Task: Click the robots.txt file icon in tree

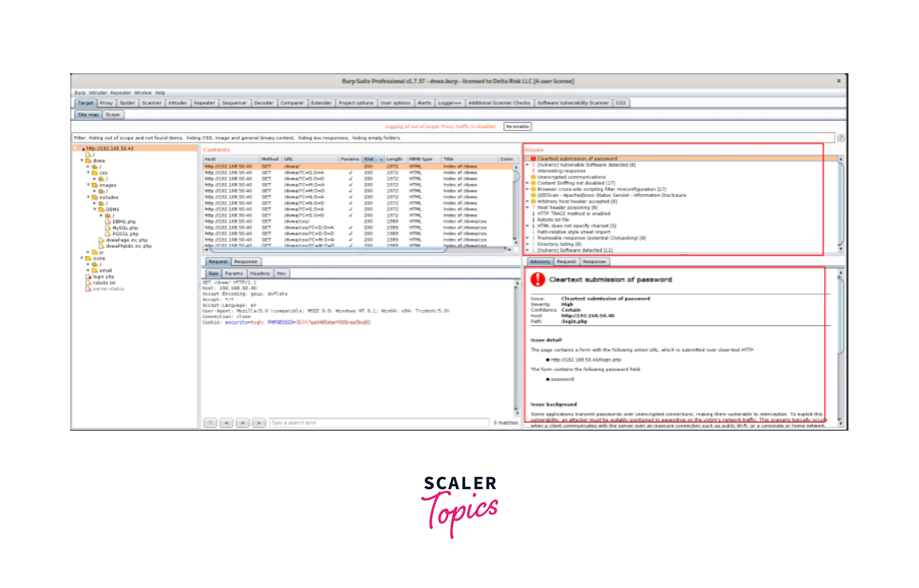Action: tap(88, 283)
